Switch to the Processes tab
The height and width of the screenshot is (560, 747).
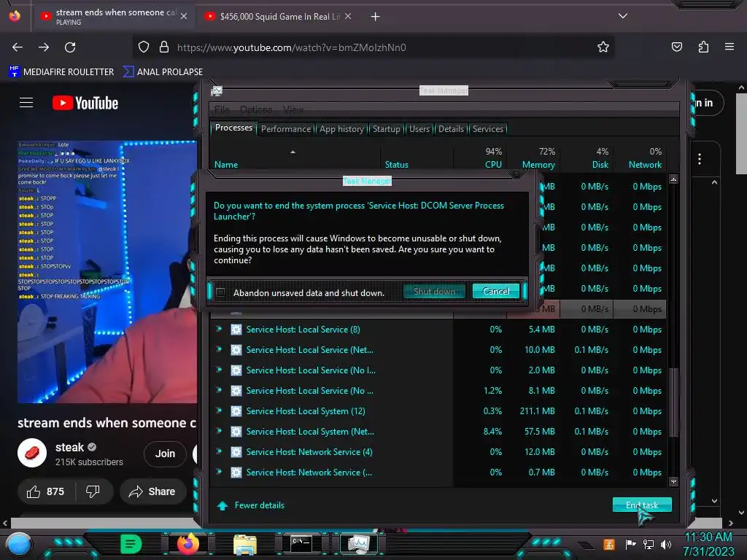click(x=233, y=128)
